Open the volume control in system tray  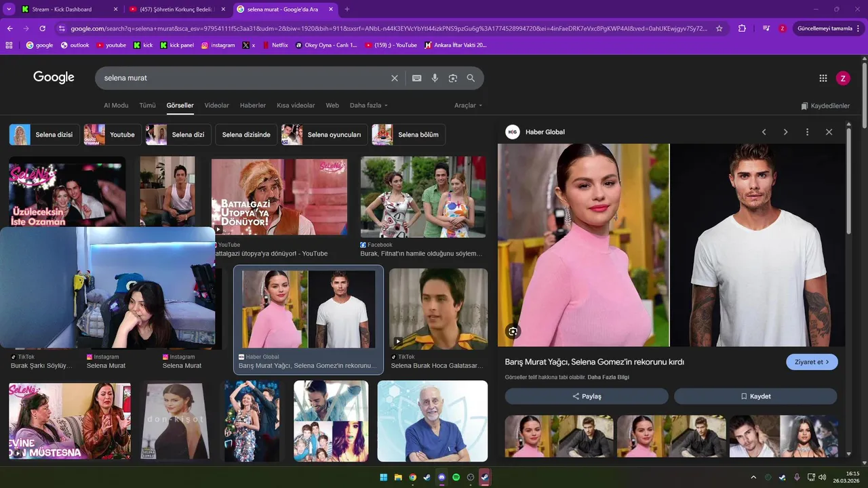[x=822, y=477]
